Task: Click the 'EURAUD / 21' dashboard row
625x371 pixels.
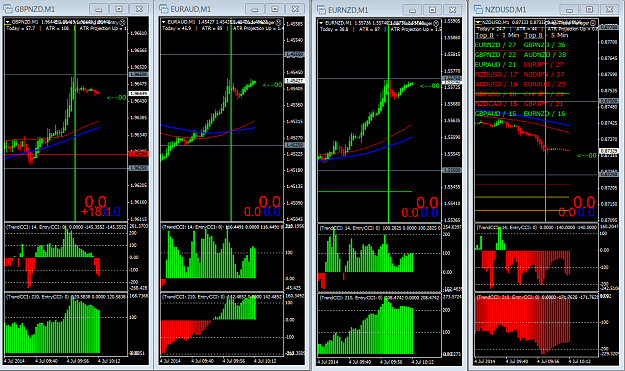Action: point(495,65)
